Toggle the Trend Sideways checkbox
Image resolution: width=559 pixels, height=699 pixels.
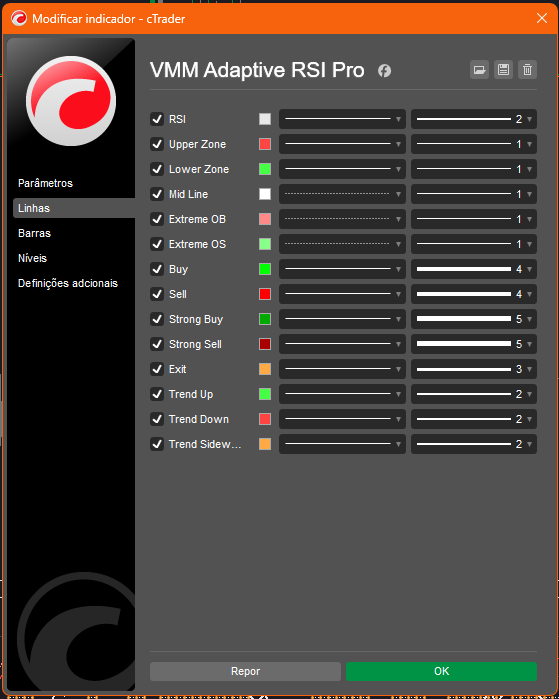[157, 444]
